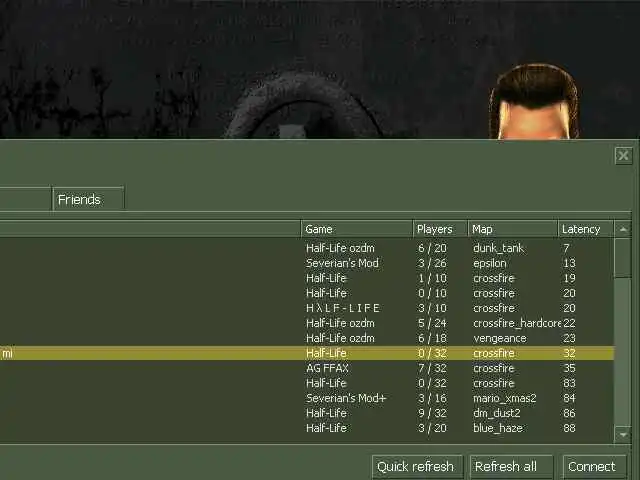Select the AG FFAX server row

coord(307,368)
